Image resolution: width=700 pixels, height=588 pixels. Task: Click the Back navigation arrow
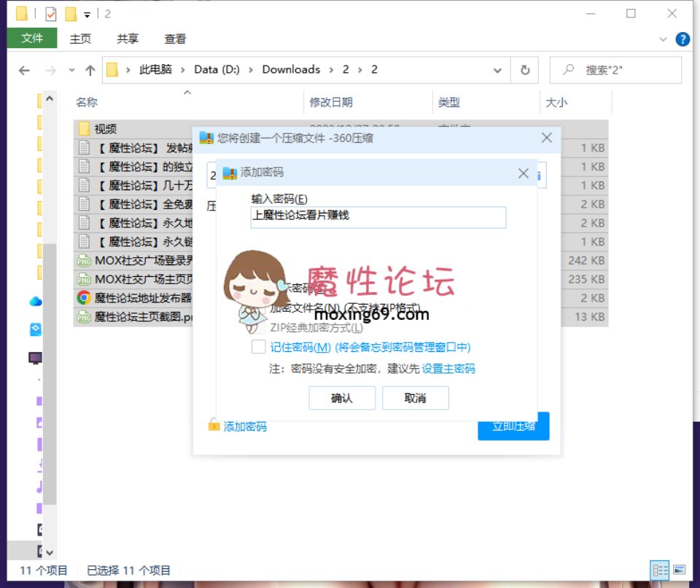pyautogui.click(x=25, y=70)
